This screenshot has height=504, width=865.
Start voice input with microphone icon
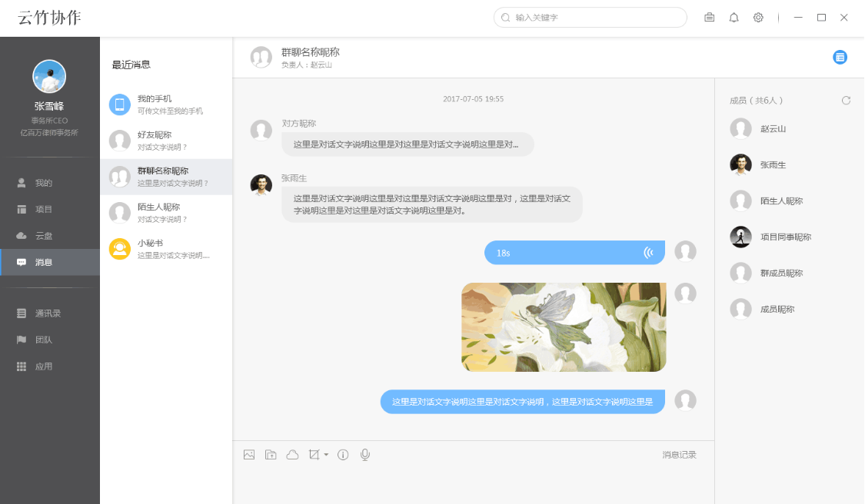click(364, 455)
